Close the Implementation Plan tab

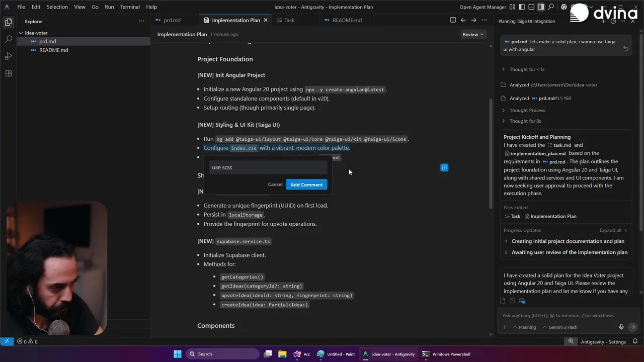click(265, 20)
